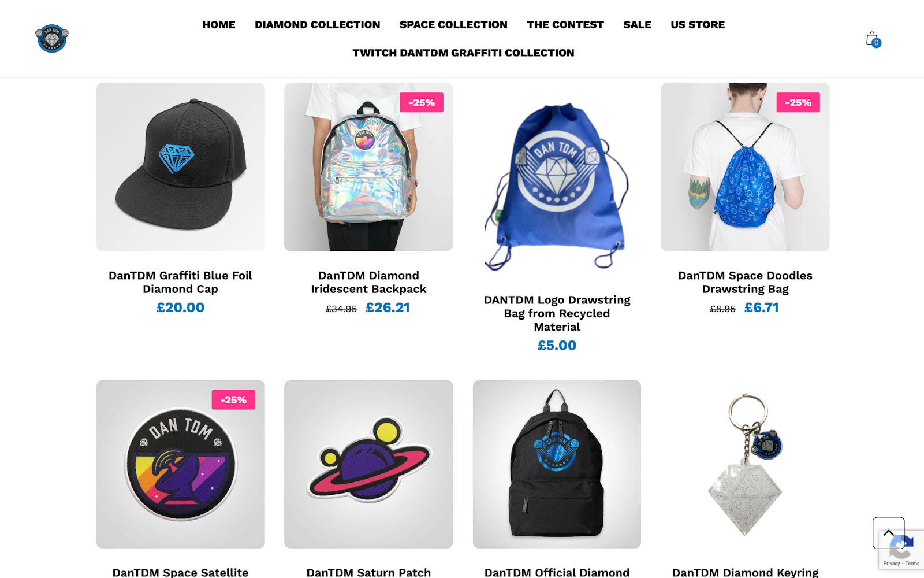Open DanTDM Diamond Iridescent Backpack title link

coord(368,282)
